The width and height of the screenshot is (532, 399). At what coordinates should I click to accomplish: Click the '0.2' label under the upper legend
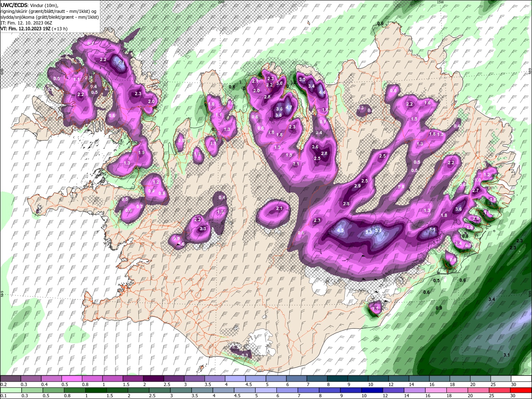[3, 384]
